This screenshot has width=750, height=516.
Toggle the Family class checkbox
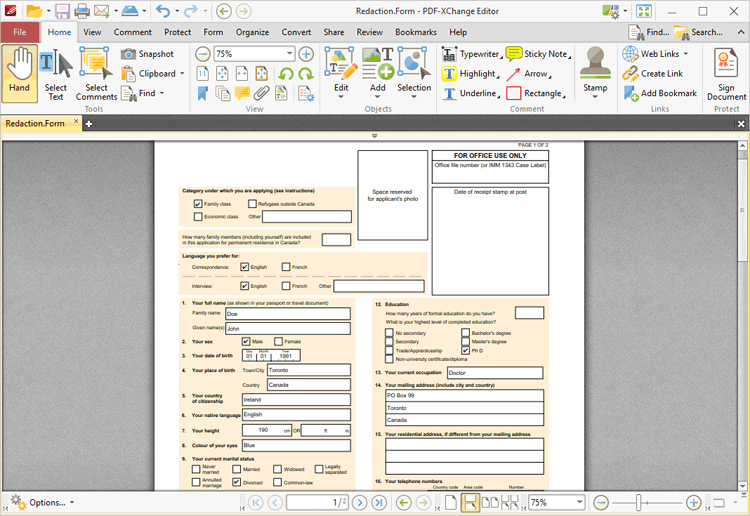point(198,204)
